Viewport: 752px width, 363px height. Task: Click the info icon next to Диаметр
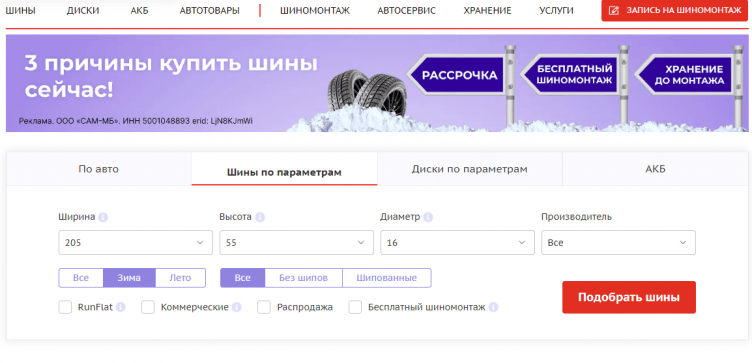pyautogui.click(x=428, y=217)
